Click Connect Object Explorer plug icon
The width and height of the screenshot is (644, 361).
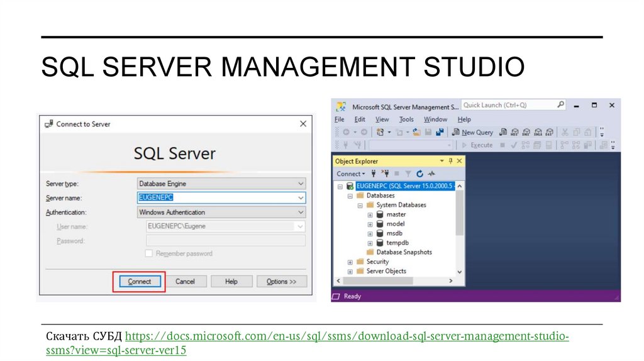click(x=374, y=174)
